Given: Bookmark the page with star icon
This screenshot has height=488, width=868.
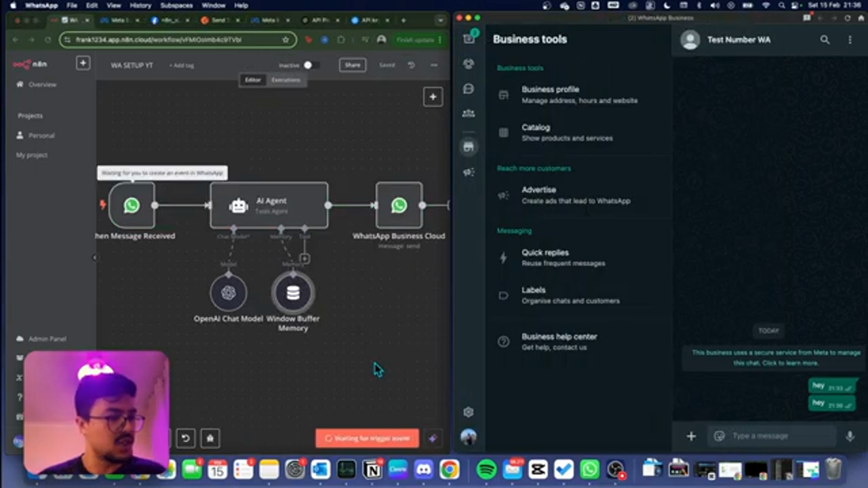Looking at the screenshot, I should click(285, 40).
